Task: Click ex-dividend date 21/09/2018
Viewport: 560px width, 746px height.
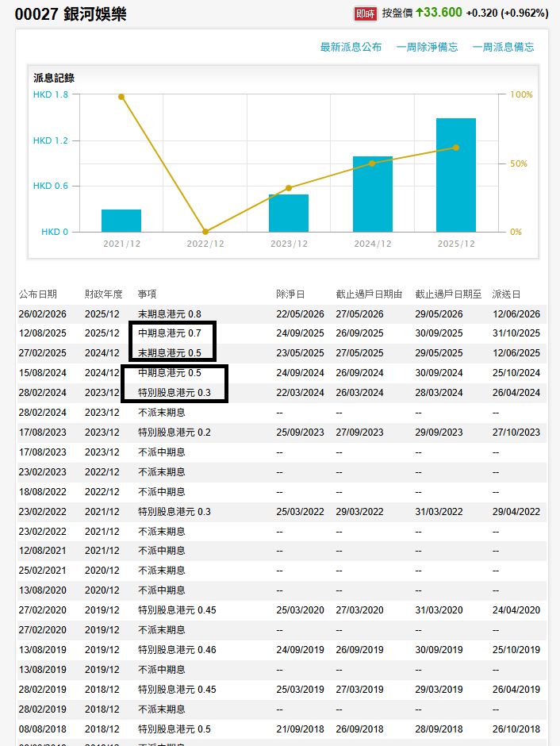Action: tap(300, 729)
